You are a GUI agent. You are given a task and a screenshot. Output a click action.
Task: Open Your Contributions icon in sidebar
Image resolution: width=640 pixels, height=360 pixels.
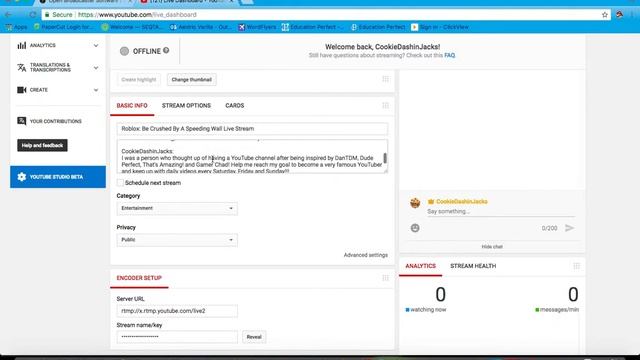tap(22, 121)
